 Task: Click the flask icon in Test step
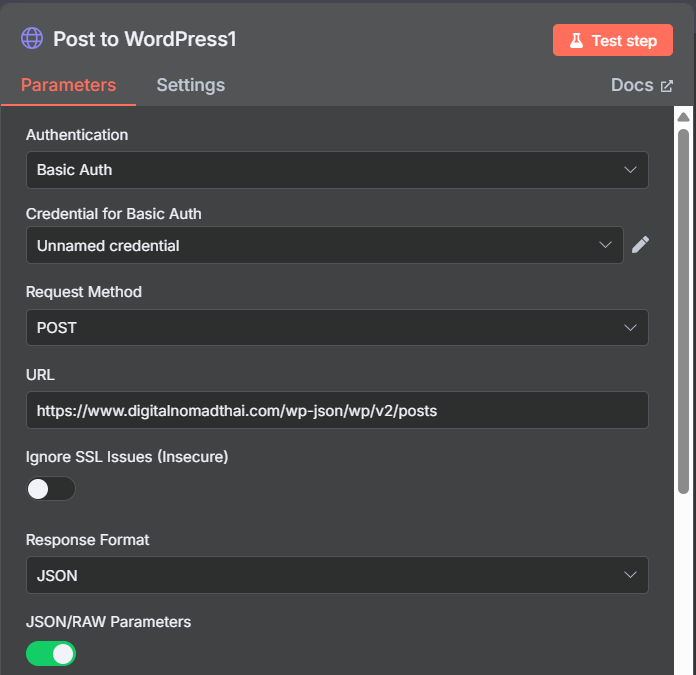click(576, 40)
